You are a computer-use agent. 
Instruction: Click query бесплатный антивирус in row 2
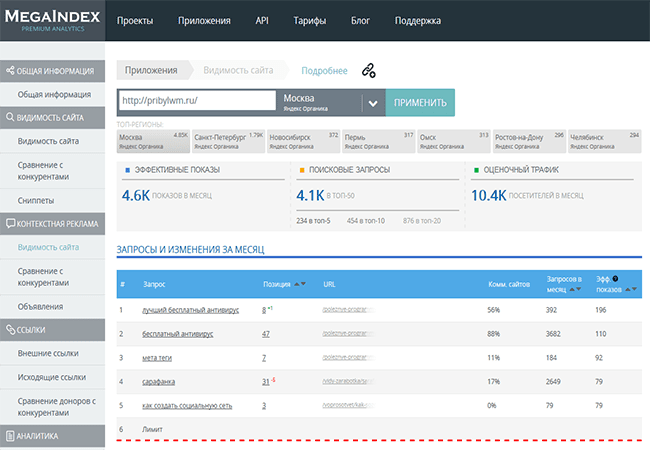coord(177,334)
